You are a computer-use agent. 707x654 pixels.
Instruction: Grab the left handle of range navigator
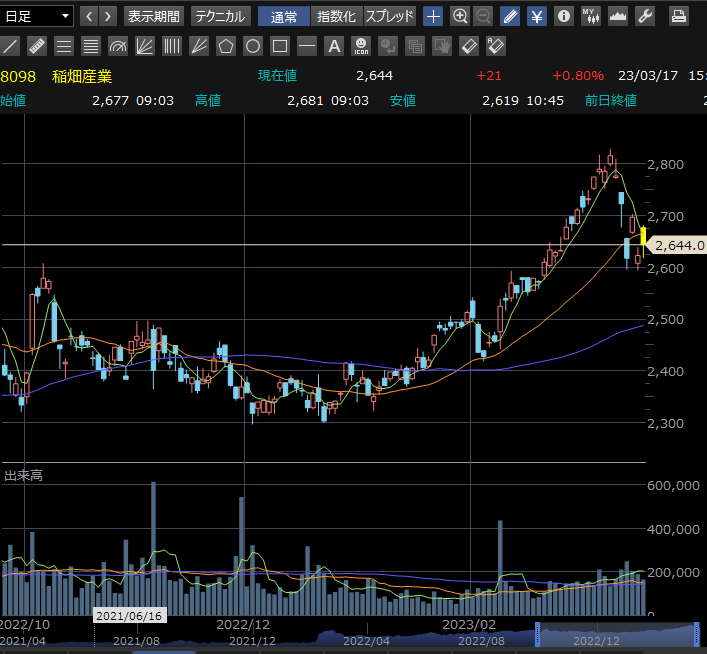coord(537,634)
